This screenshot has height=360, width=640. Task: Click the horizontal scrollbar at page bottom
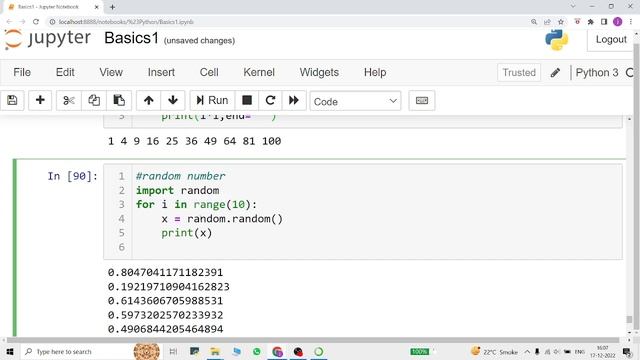point(313,340)
